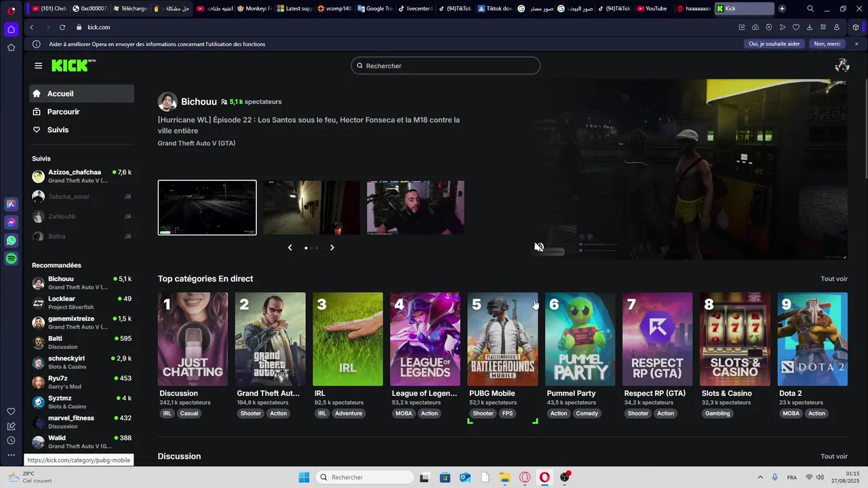Click Tout voir for Top catégories

click(x=834, y=279)
